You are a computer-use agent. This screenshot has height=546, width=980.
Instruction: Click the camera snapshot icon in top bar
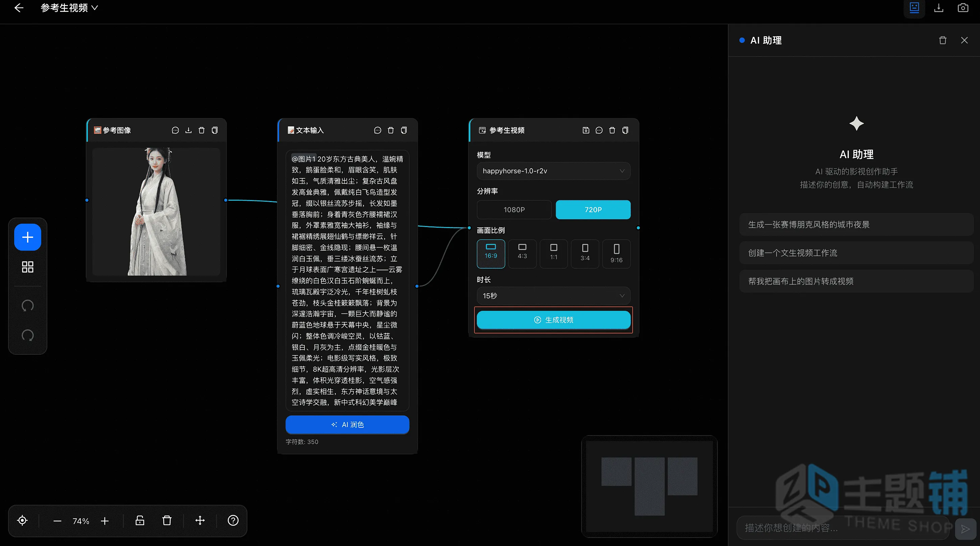coord(963,8)
